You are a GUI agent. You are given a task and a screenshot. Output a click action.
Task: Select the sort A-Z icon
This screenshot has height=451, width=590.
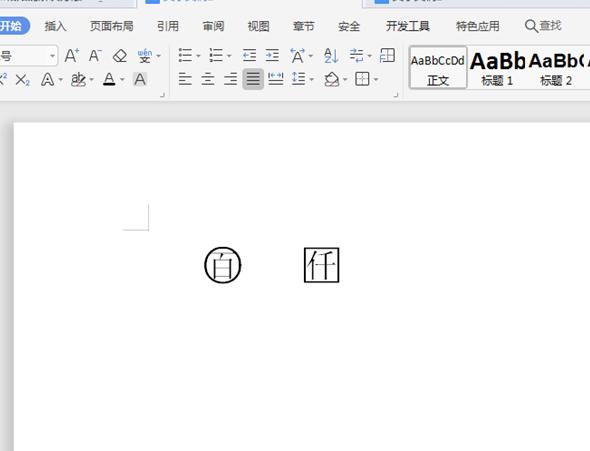pos(331,56)
